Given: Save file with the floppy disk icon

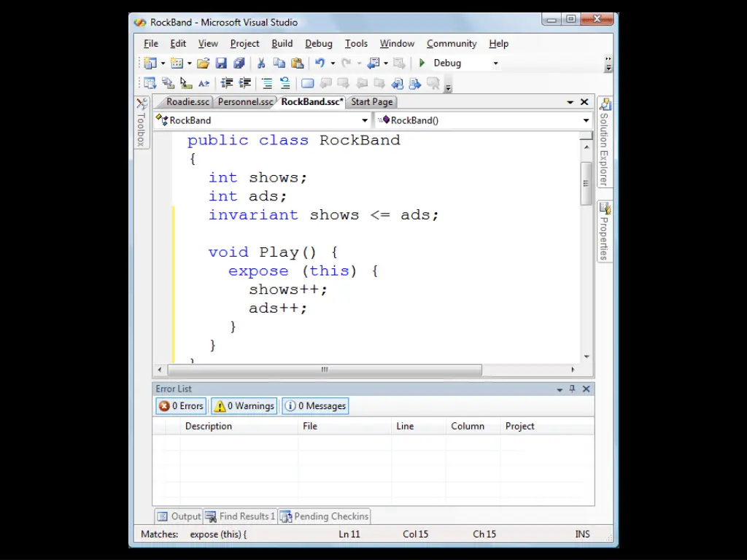Looking at the screenshot, I should pyautogui.click(x=221, y=63).
